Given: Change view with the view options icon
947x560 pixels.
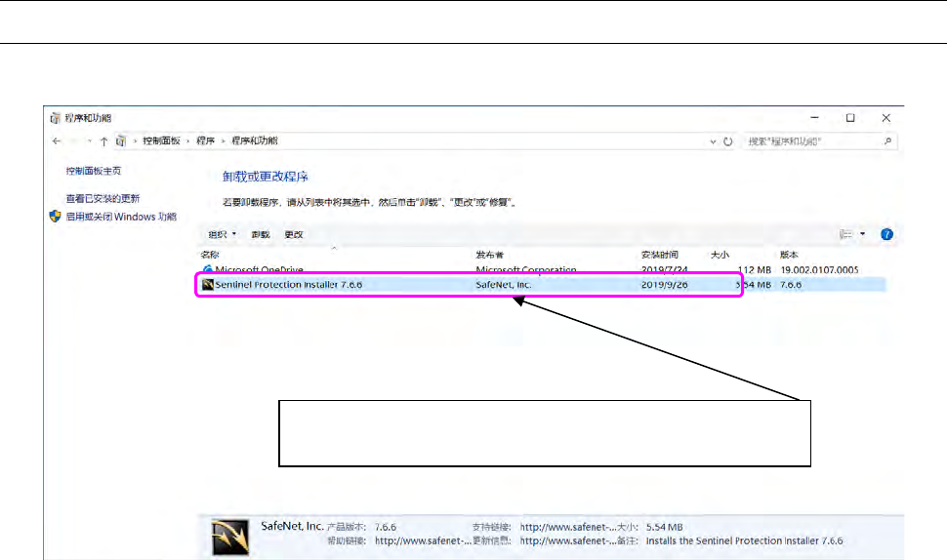Looking at the screenshot, I should pyautogui.click(x=846, y=234).
